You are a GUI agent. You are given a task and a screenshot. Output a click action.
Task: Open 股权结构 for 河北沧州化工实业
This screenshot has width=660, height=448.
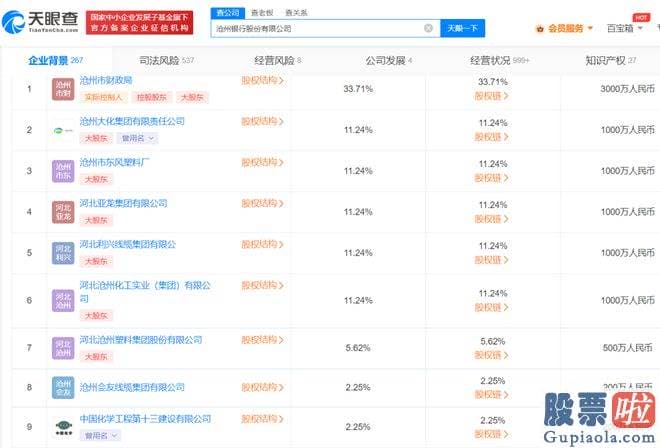262,285
